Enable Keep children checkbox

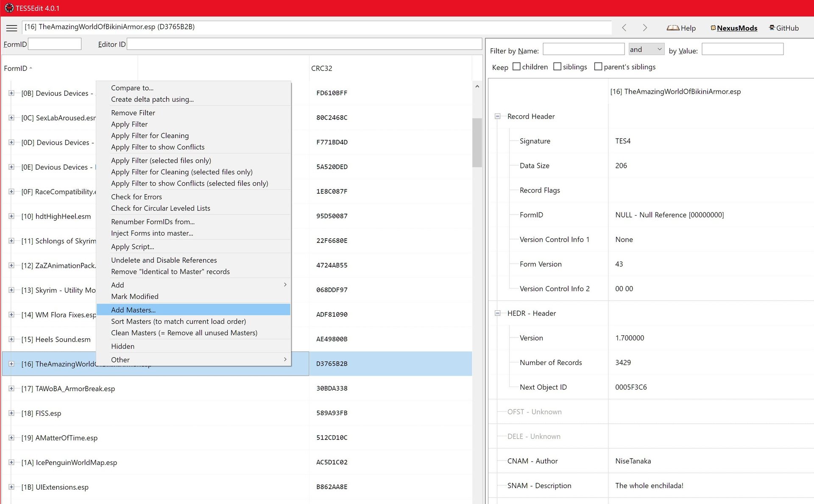tap(516, 67)
